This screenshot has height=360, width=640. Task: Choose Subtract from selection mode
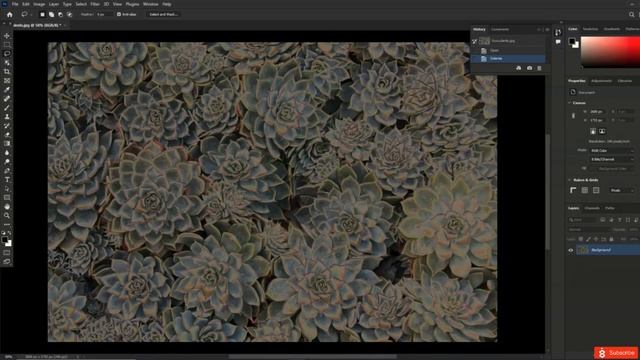point(60,14)
